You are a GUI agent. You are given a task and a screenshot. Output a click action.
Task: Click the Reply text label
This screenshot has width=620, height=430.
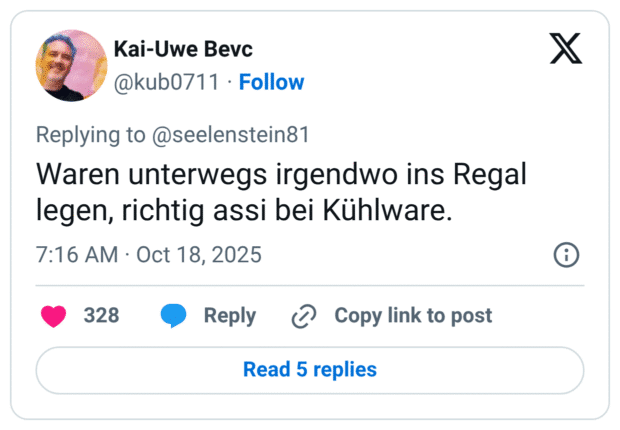(230, 316)
